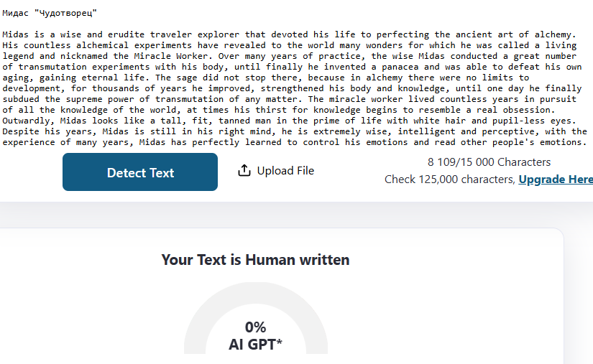Image resolution: width=593 pixels, height=364 pixels.
Task: Click the upload arrow icon
Action: (244, 171)
